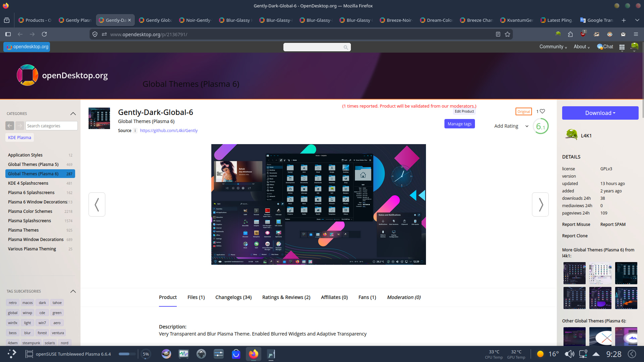
Task: Open Firefox extensions puzzle icon
Action: pos(570,34)
